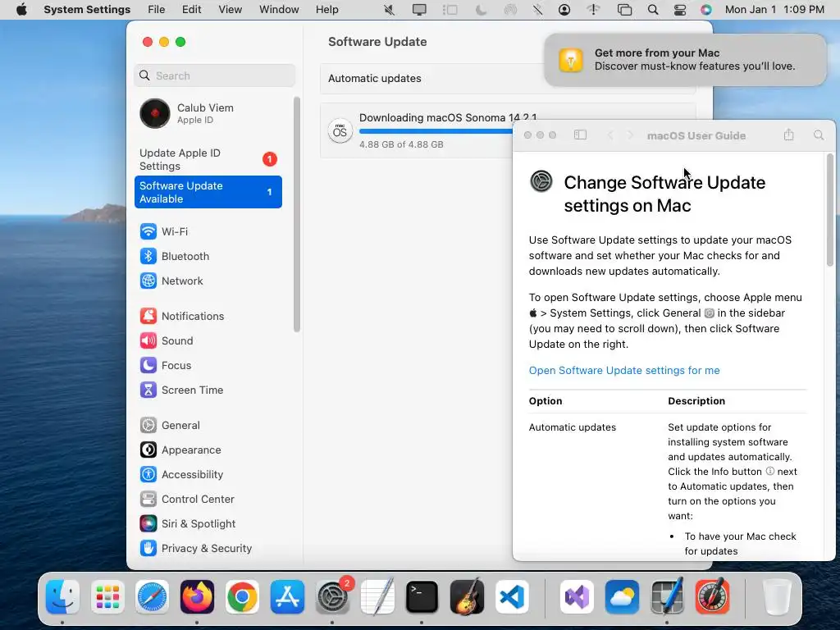Click the muted sound icon in menu bar
The width and height of the screenshot is (840, 630).
coord(390,10)
